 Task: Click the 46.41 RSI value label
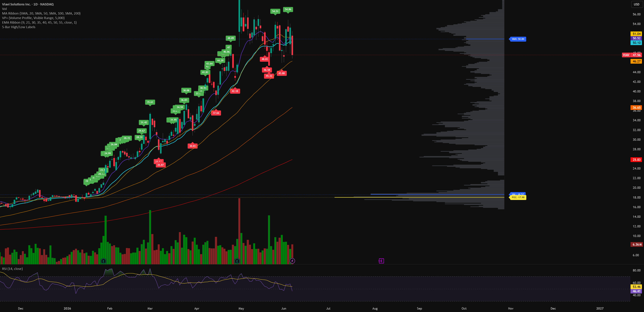pyautogui.click(x=636, y=291)
